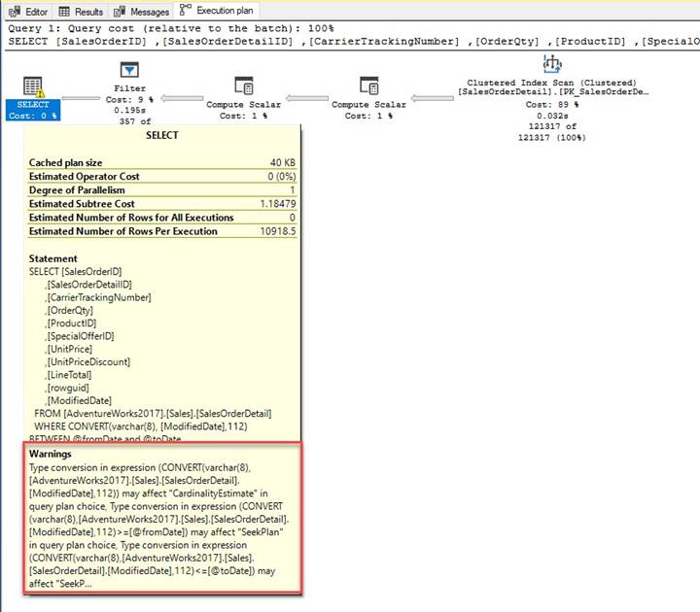Viewport: 700px width, 612px height.
Task: Click the Messages tab icon
Action: pos(120,12)
